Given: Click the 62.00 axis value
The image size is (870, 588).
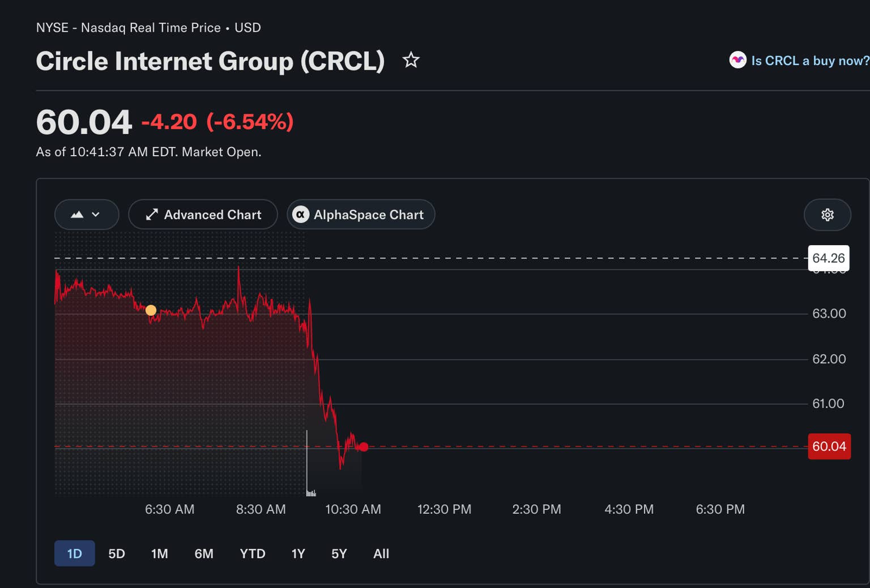Looking at the screenshot, I should tap(829, 359).
